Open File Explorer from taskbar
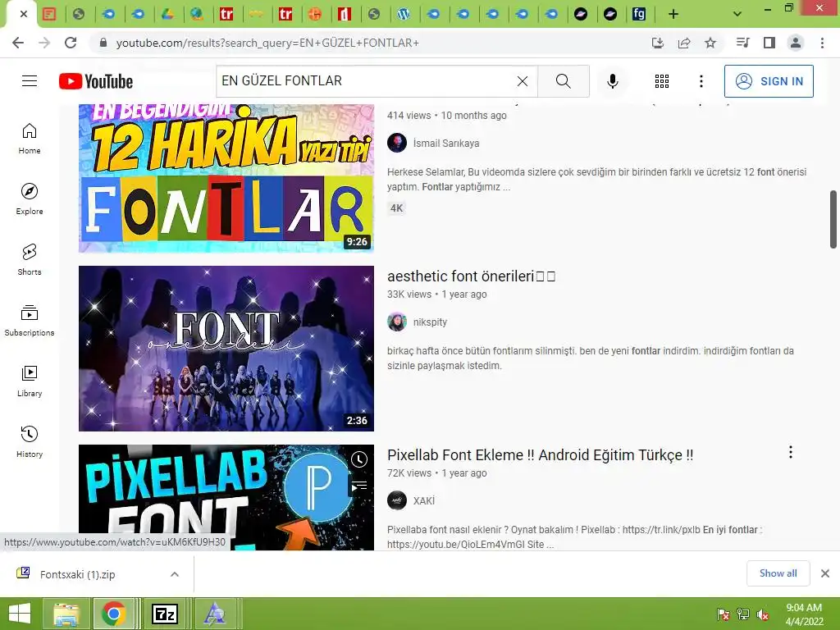The height and width of the screenshot is (630, 840). 66,614
